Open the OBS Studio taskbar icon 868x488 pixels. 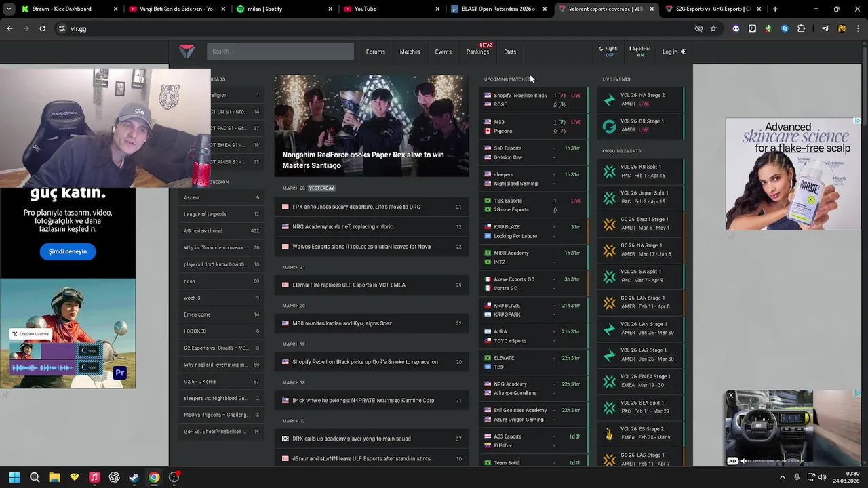174,477
